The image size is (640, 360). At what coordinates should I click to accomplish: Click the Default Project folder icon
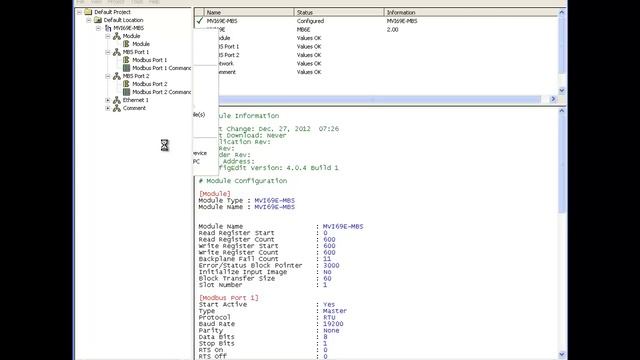tap(88, 12)
